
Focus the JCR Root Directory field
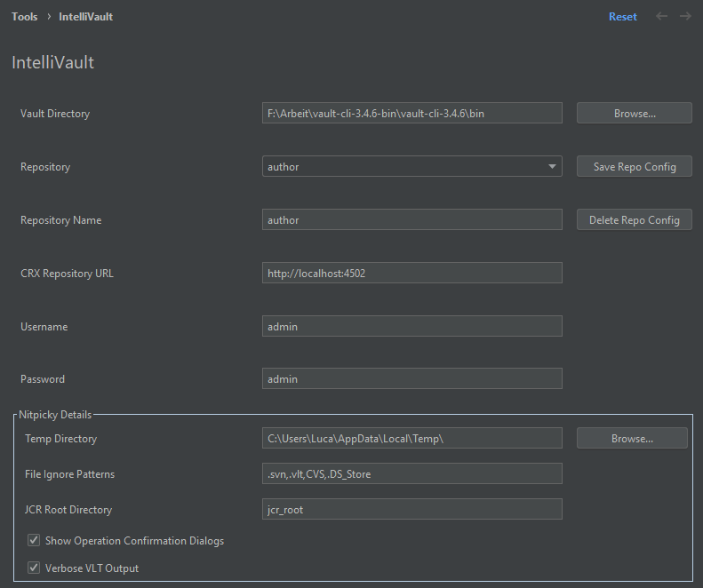click(412, 509)
